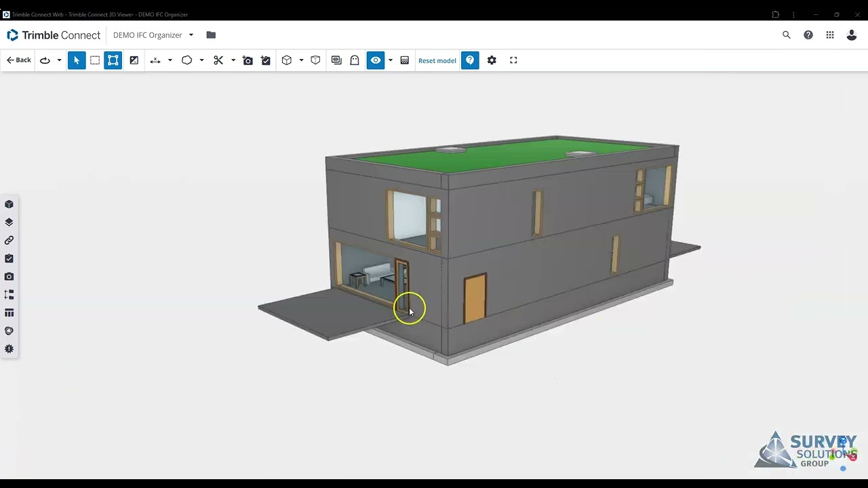Create a view with camera-plus icon
Image resolution: width=868 pixels, height=488 pixels.
click(248, 60)
